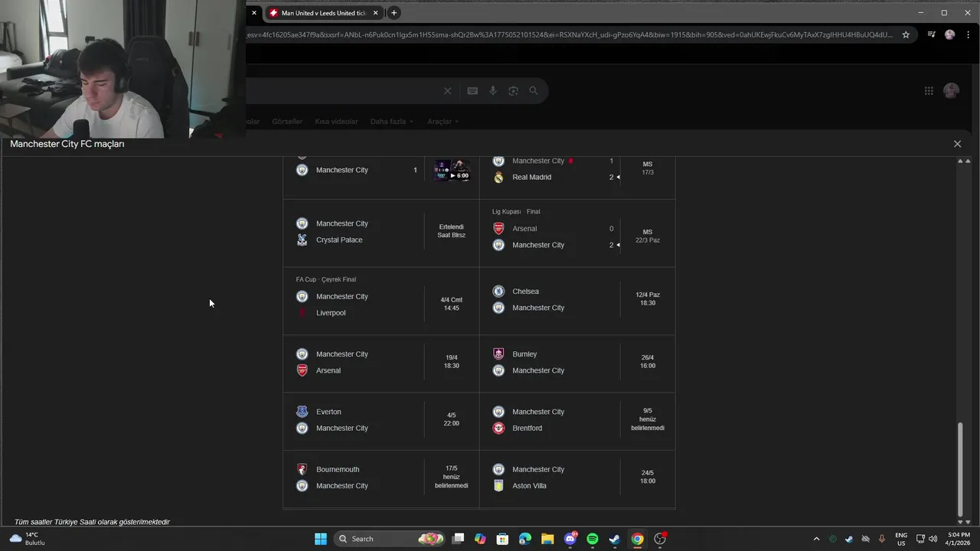The height and width of the screenshot is (551, 980).
Task: Clear the Google search box
Action: pos(448,91)
